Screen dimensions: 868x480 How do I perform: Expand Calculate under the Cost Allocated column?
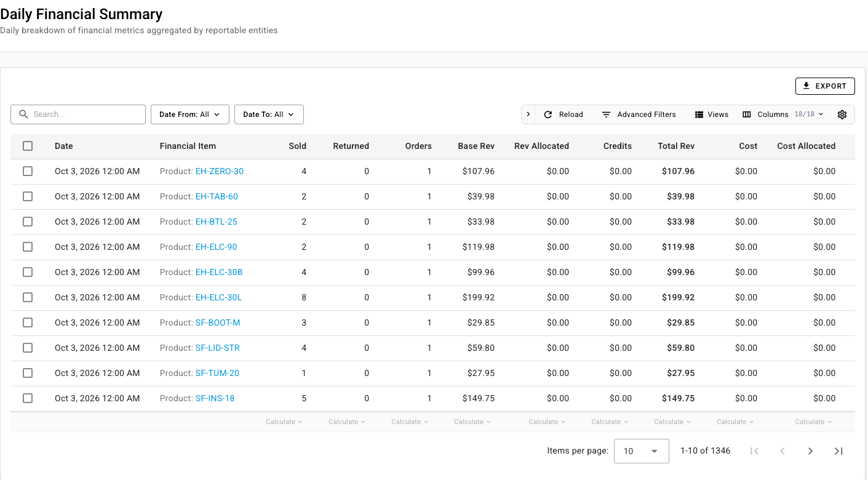[813, 422]
